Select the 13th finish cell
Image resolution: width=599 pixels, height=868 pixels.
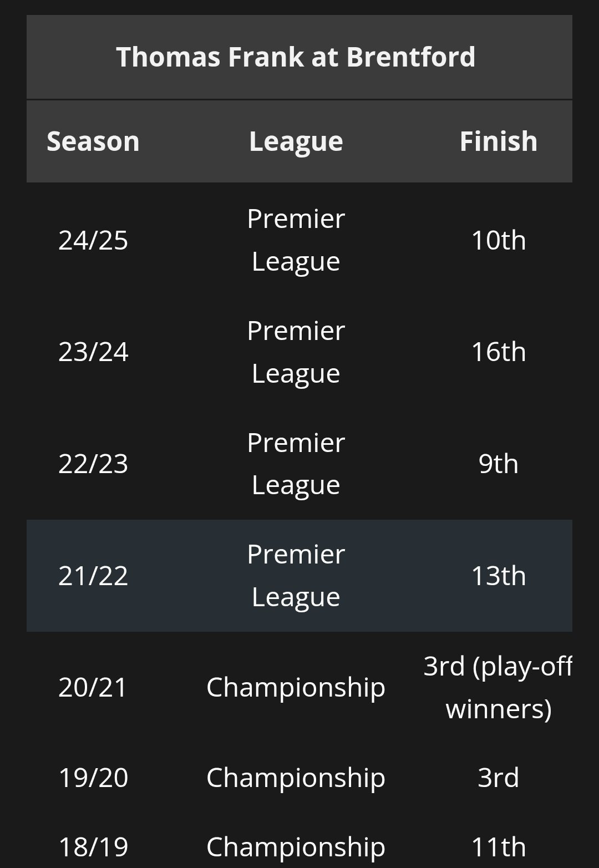[498, 576]
